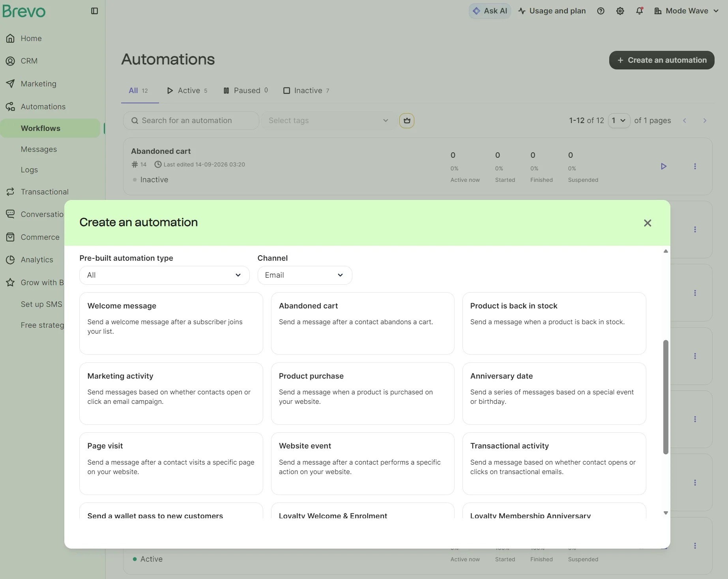Select the Abandoned cart template card
Image resolution: width=728 pixels, height=579 pixels.
(363, 323)
